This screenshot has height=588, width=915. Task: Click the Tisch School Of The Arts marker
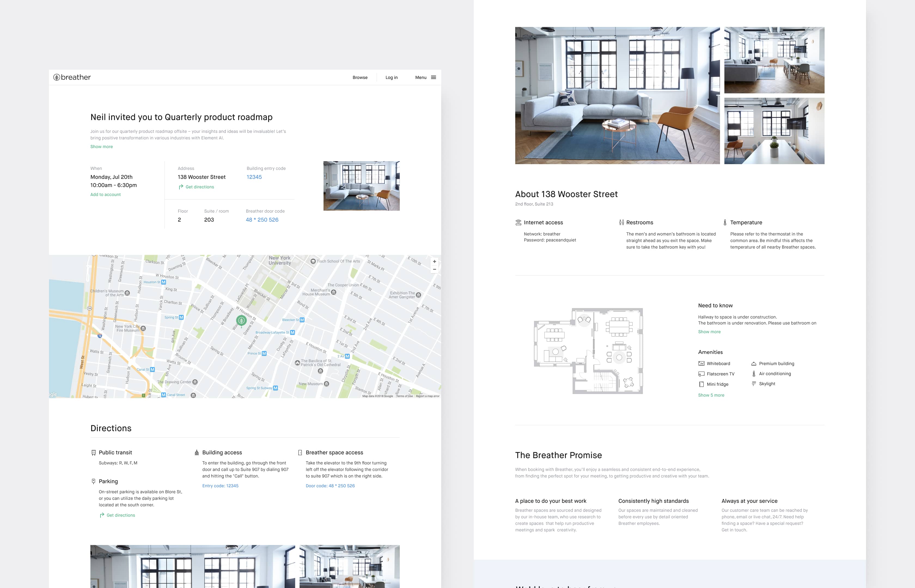[313, 262]
